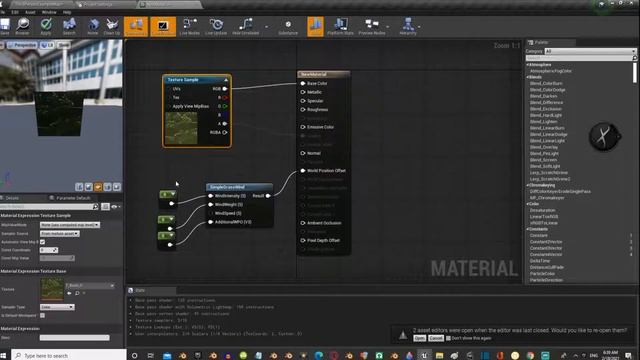Click the Apply checkmark toolbar icon
This screenshot has width=640, height=360.
pos(46,26)
